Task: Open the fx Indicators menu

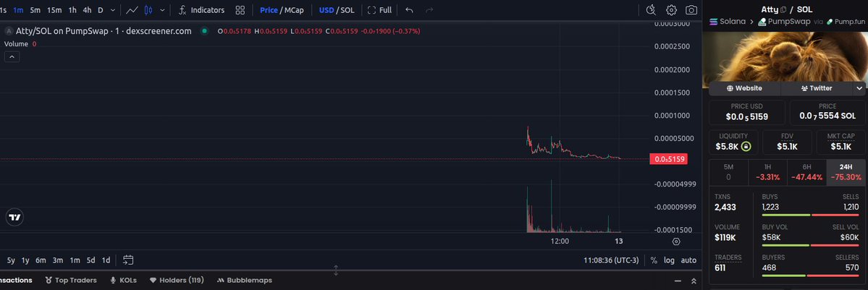Action: coord(201,10)
